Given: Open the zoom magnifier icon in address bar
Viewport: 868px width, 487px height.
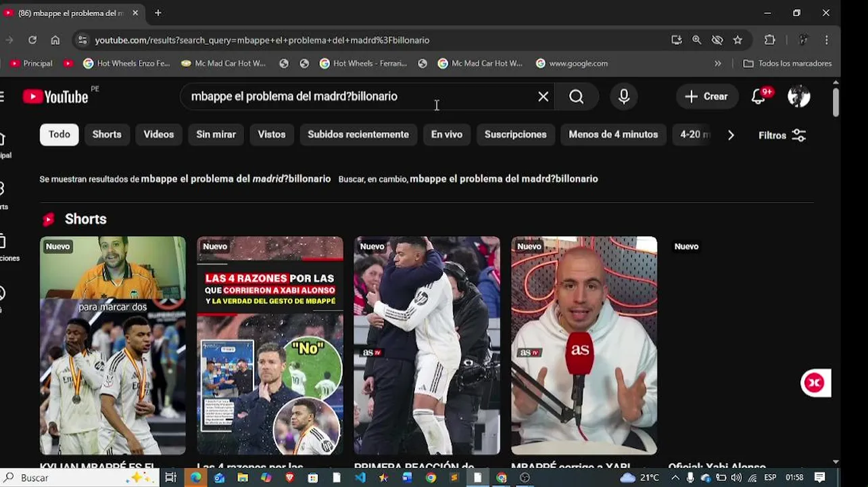Looking at the screenshot, I should 697,40.
